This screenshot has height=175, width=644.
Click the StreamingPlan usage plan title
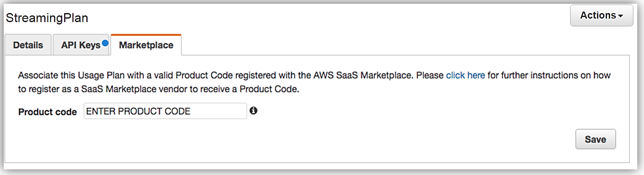pyautogui.click(x=47, y=18)
